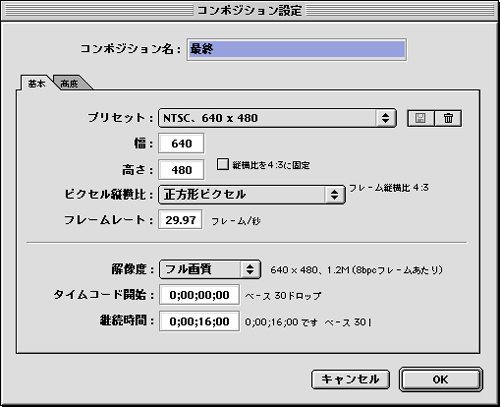
Task: Click the frame rate field showing 29.97
Action: [x=180, y=220]
